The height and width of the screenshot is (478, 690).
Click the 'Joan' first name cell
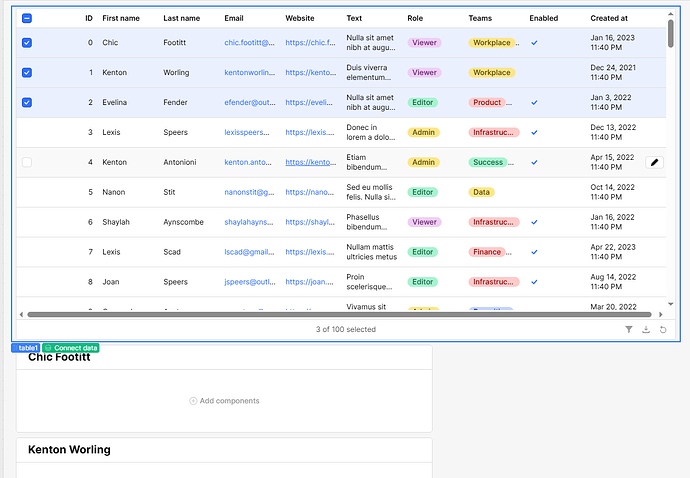point(110,282)
